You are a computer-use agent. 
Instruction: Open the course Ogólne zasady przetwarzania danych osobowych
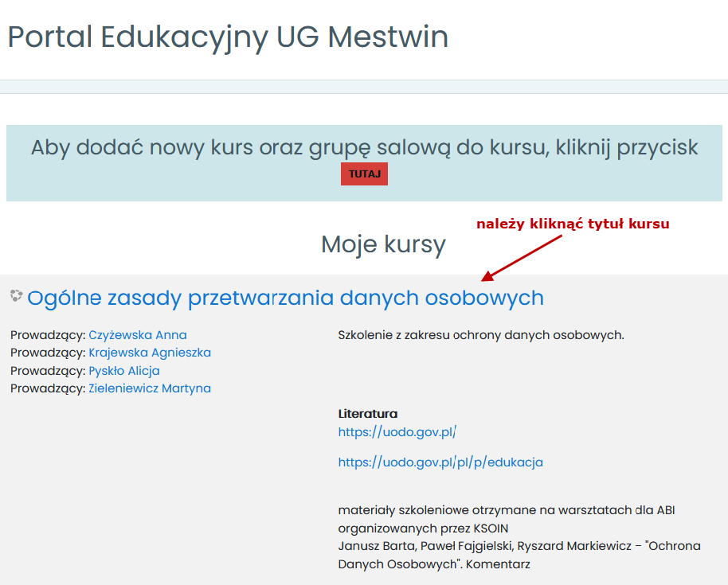click(285, 296)
